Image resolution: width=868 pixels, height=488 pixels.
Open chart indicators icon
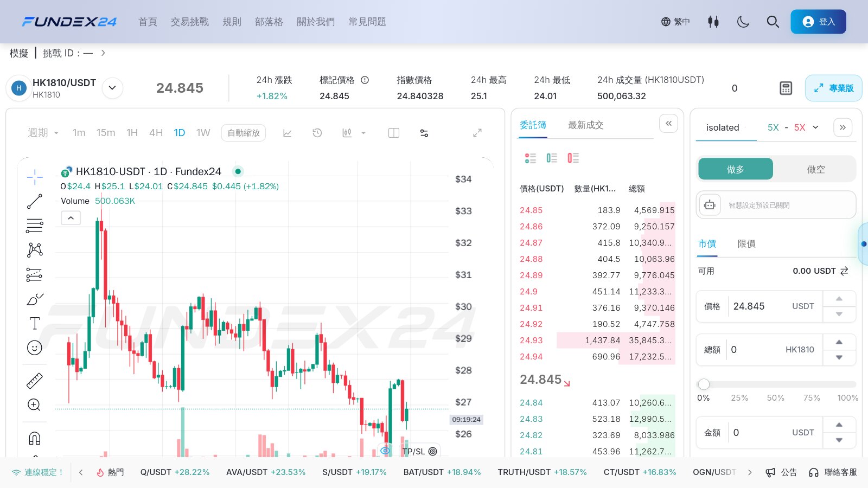point(288,133)
